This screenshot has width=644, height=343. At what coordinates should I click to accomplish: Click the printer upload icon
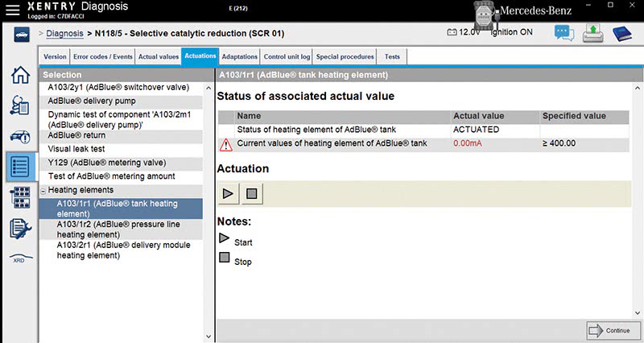click(x=592, y=33)
